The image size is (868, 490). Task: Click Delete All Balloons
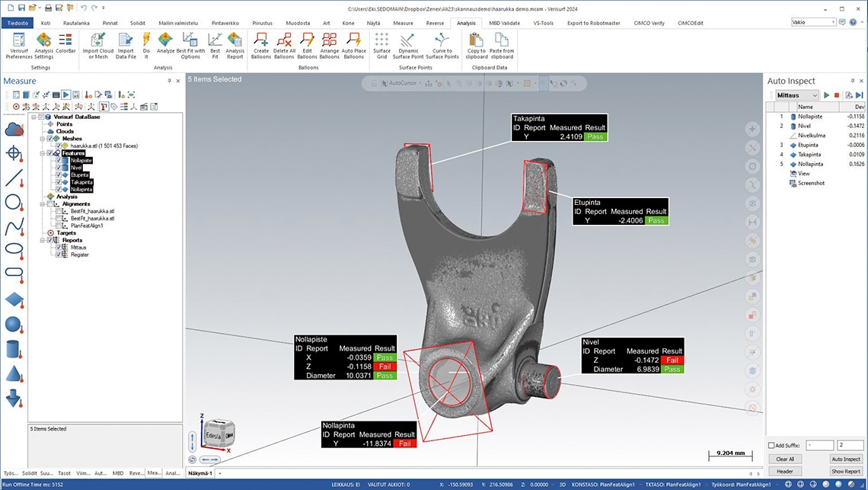284,46
